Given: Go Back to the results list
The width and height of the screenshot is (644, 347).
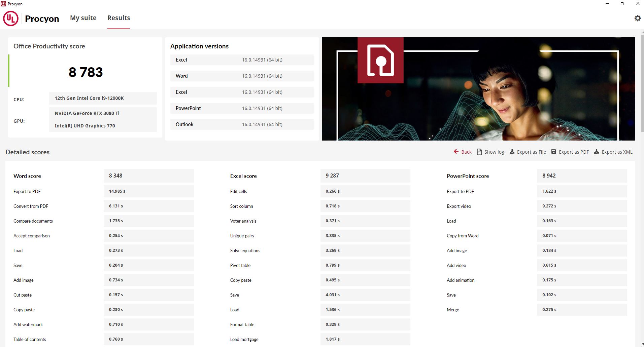Looking at the screenshot, I should tap(466, 152).
